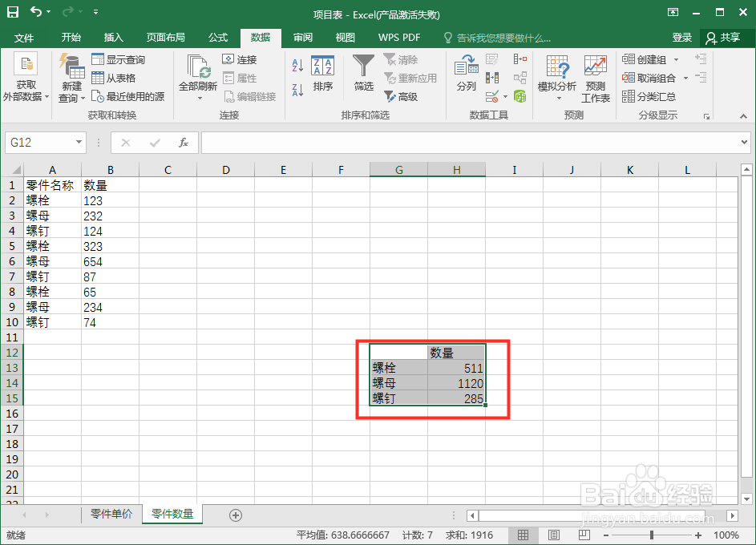756x545 pixels.
Task: Add a new sheet with plus button
Action: [235, 515]
